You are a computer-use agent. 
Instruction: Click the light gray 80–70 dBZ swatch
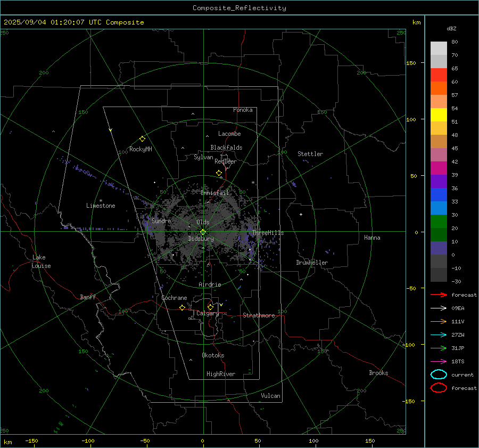click(439, 48)
